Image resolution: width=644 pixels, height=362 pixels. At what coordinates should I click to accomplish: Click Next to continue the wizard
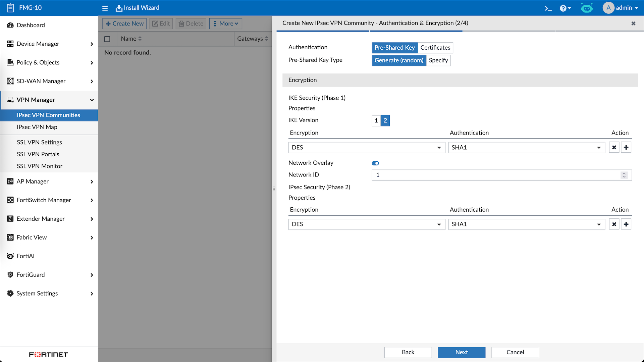click(x=461, y=352)
